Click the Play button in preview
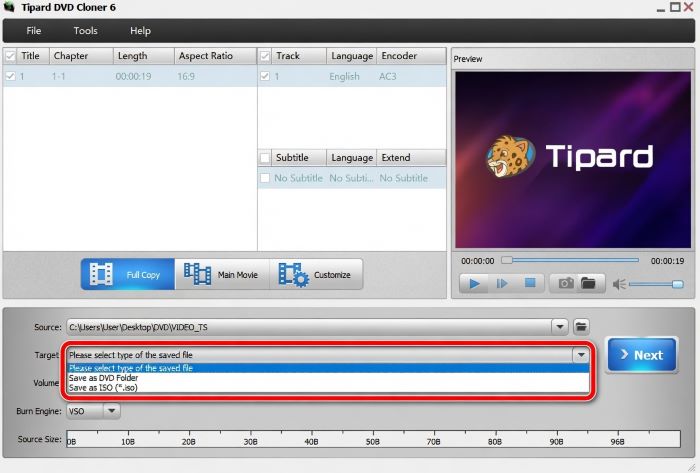700x473 pixels. 474,283
